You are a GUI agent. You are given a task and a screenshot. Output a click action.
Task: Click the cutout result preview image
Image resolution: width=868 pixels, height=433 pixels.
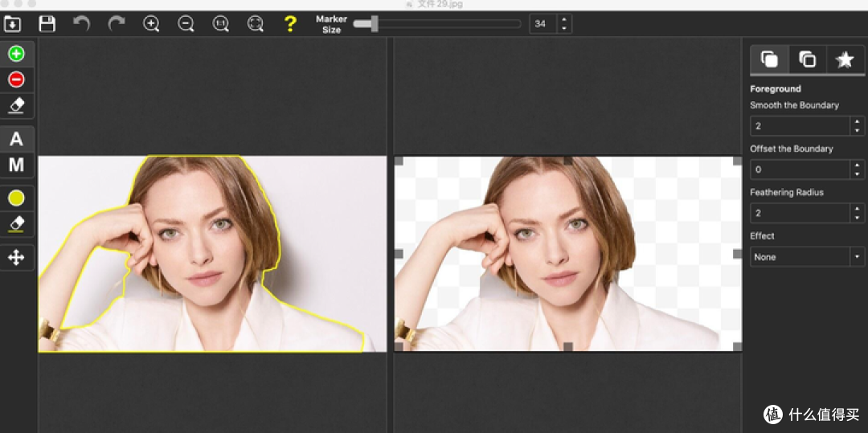pos(568,254)
